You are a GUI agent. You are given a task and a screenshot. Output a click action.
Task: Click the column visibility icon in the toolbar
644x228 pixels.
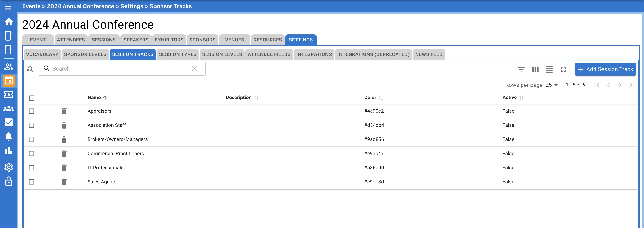535,69
